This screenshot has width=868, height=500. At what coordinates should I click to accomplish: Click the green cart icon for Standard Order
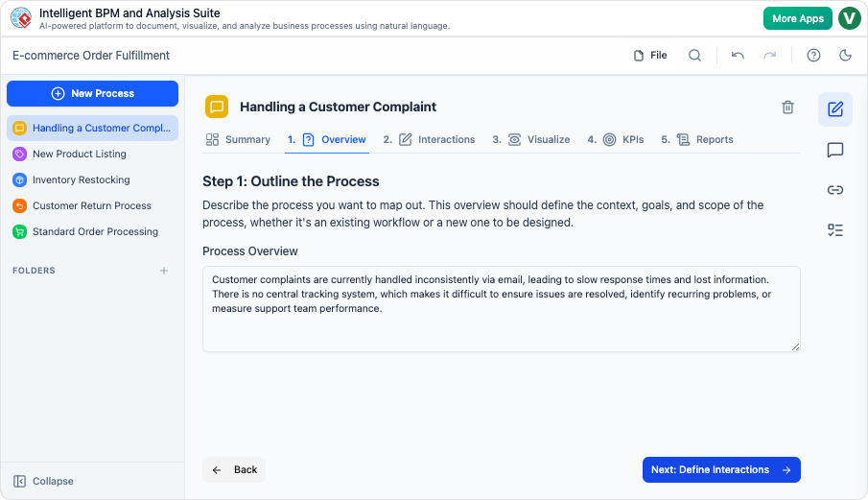(x=19, y=232)
